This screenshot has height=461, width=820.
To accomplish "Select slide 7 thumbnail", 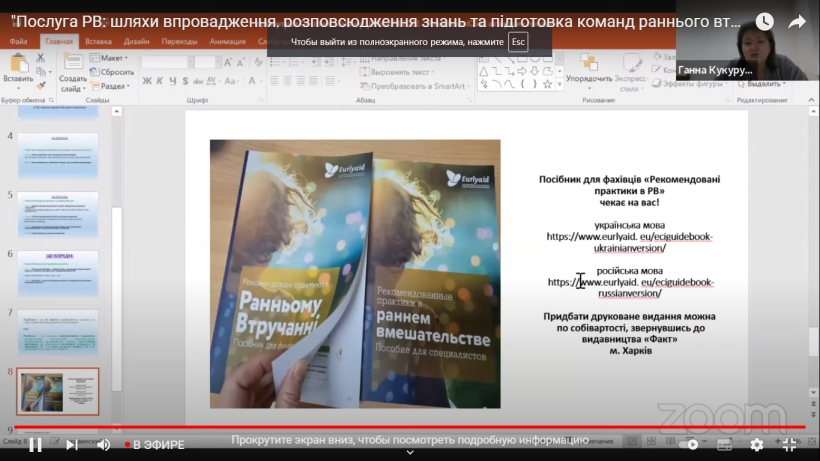I will [58, 332].
